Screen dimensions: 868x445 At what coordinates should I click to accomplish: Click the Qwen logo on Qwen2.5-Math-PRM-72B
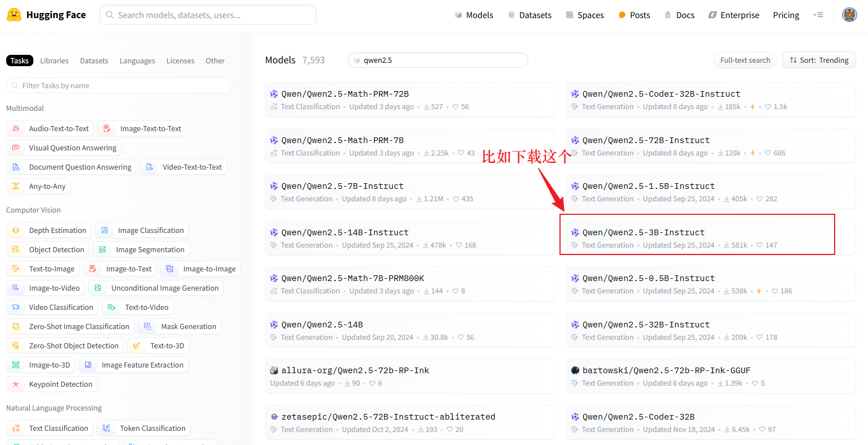(x=274, y=94)
